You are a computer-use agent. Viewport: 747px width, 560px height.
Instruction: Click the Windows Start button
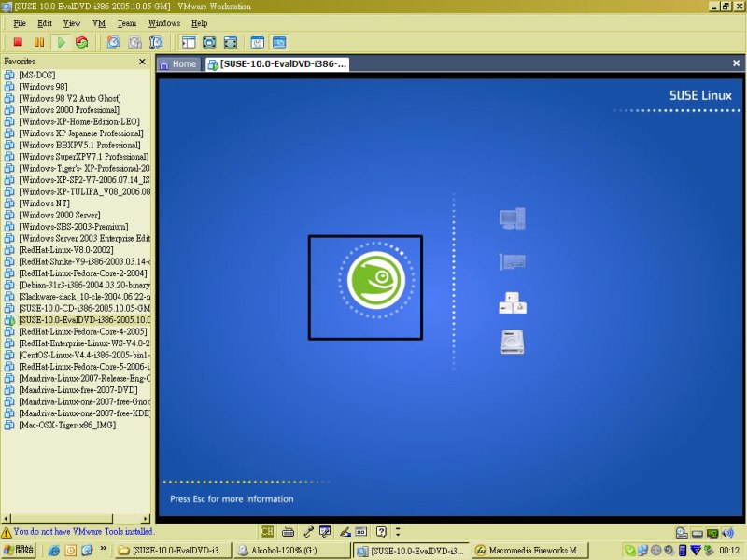pos(19,551)
